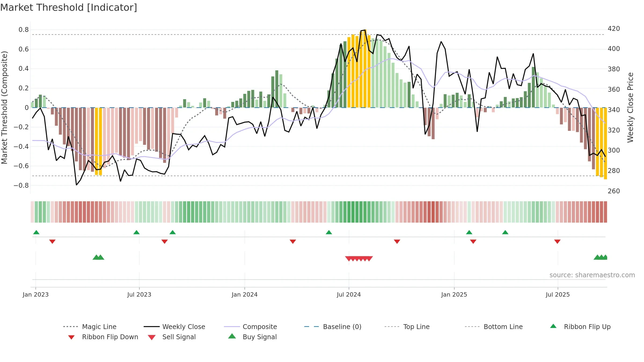Click the ribbon flip down marker at Jul 2025
Viewport: 644px width, 362px height.
tap(557, 242)
